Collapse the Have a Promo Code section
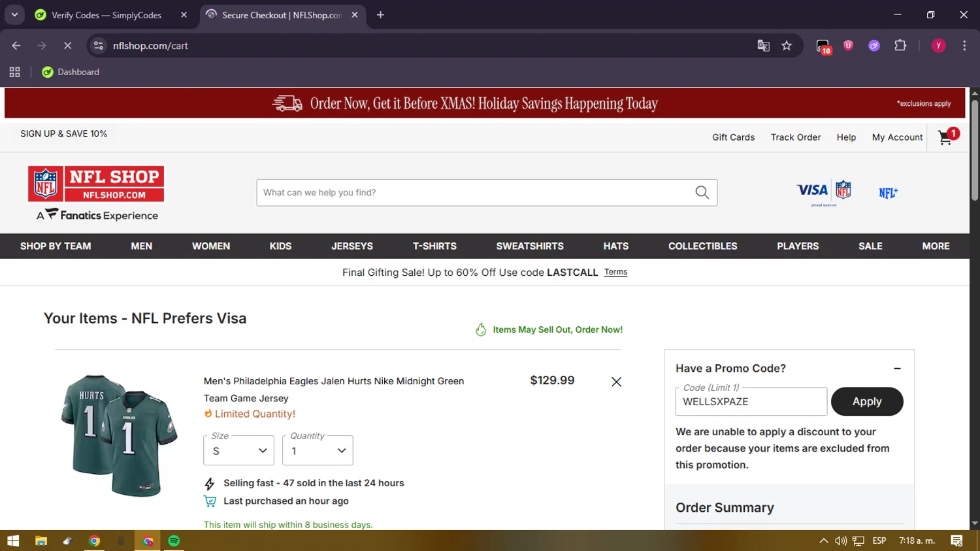This screenshot has width=980, height=551. point(897,369)
